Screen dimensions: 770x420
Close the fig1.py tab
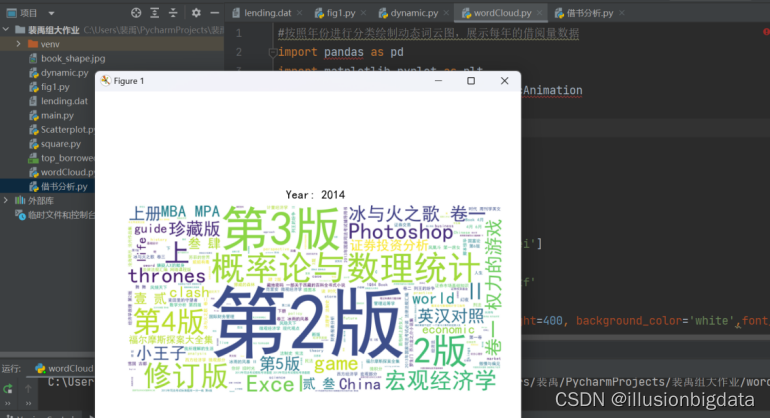click(x=363, y=13)
